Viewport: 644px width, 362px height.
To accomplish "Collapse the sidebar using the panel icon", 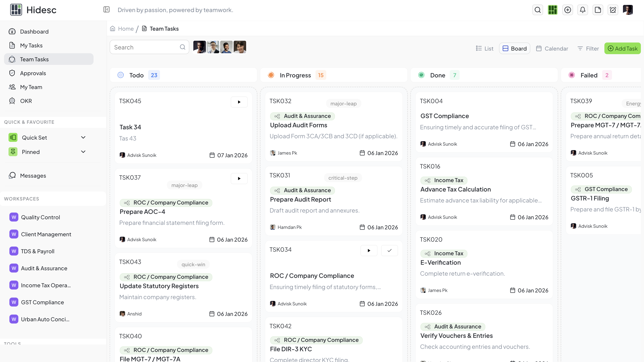I will click(x=106, y=10).
